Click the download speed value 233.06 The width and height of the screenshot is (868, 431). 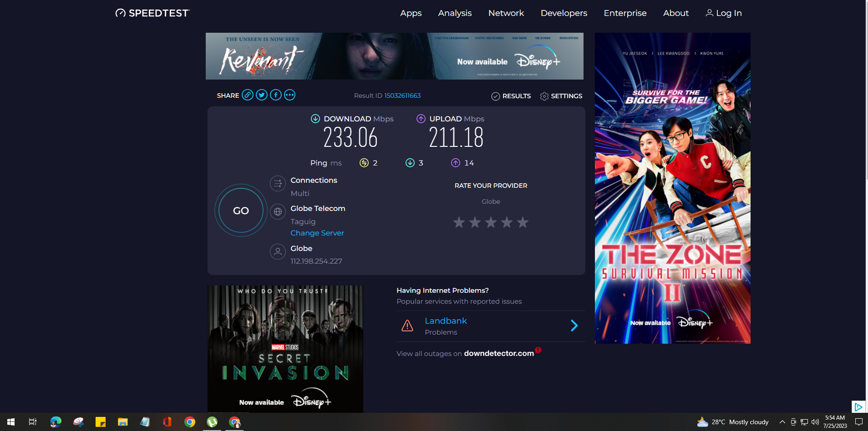click(350, 137)
